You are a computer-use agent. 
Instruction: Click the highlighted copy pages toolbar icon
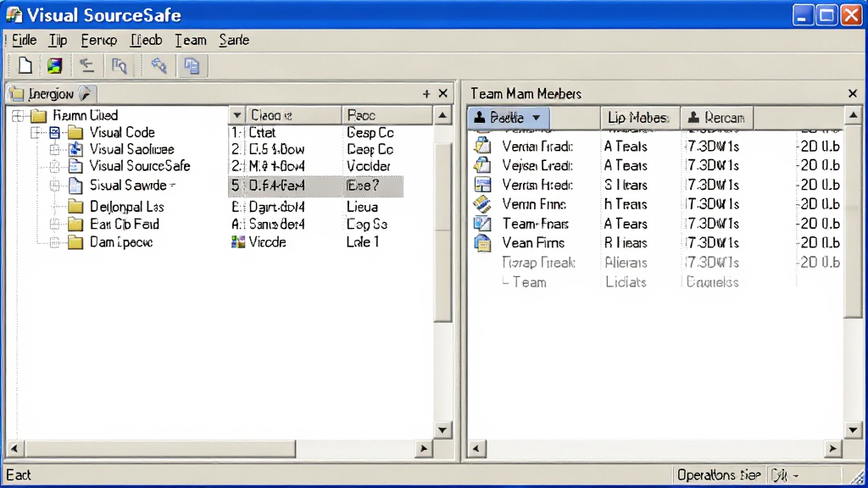click(x=192, y=66)
